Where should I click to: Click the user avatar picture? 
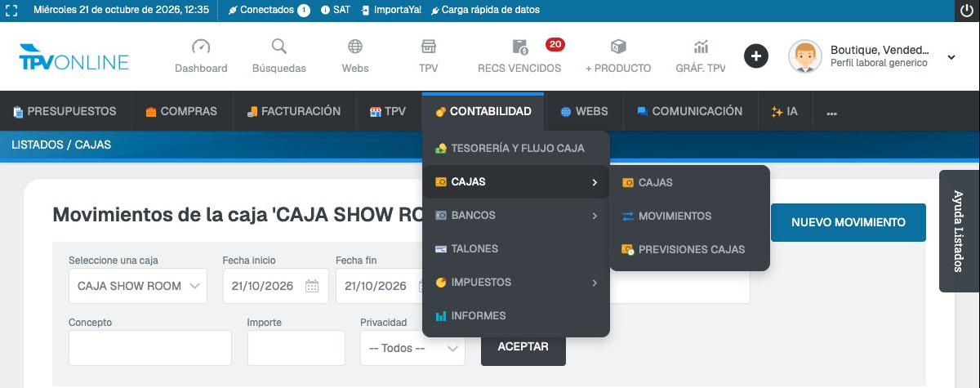click(805, 56)
